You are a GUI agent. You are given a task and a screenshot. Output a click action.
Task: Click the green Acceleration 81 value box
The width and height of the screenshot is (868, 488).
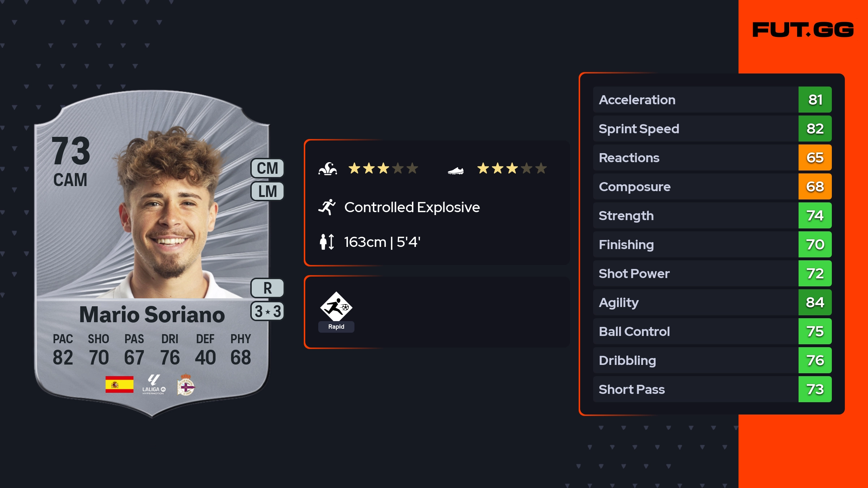tap(815, 100)
